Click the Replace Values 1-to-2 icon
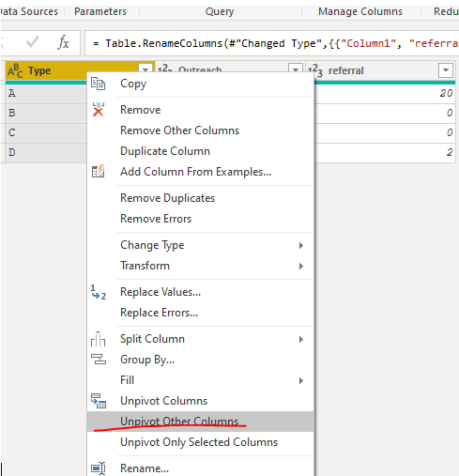Screen dimensions: 459x476 pos(99,292)
